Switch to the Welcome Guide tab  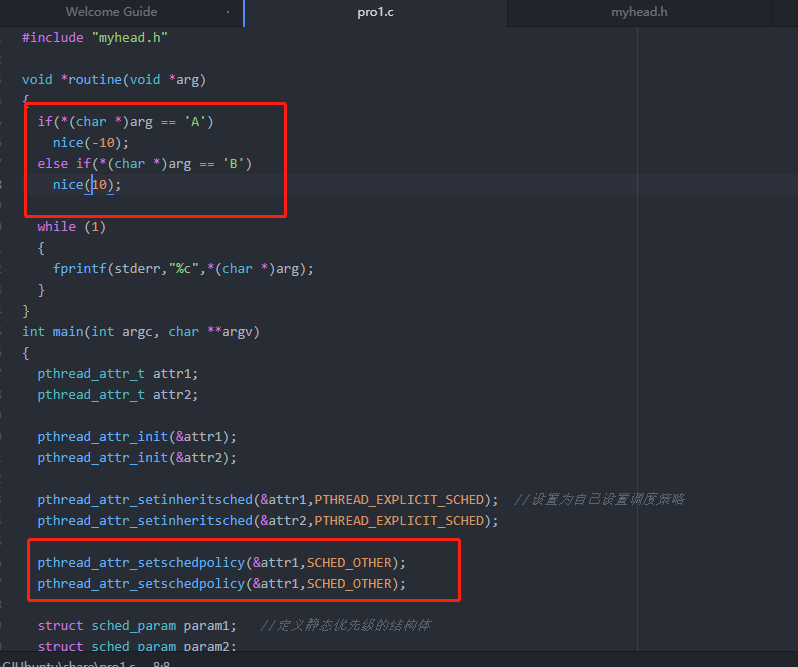pyautogui.click(x=111, y=12)
